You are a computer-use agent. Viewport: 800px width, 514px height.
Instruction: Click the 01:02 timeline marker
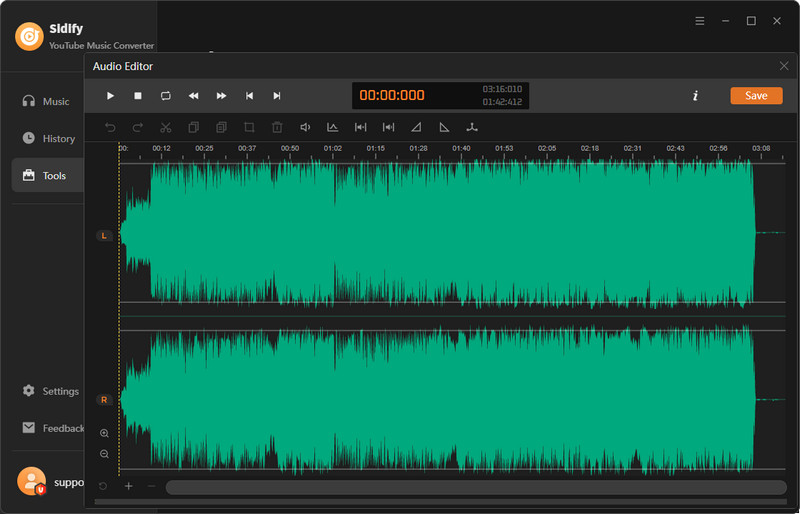[x=333, y=148]
